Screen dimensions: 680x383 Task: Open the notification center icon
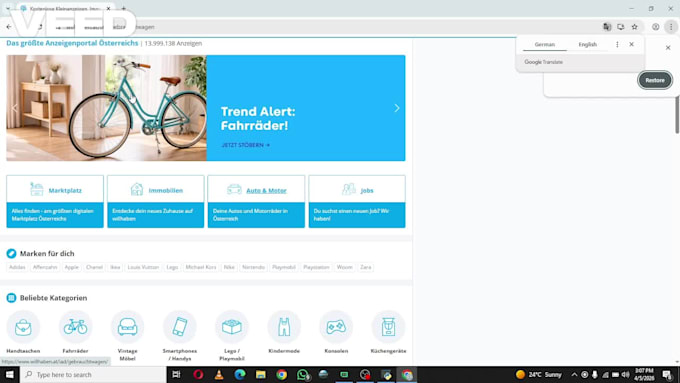[x=667, y=374]
